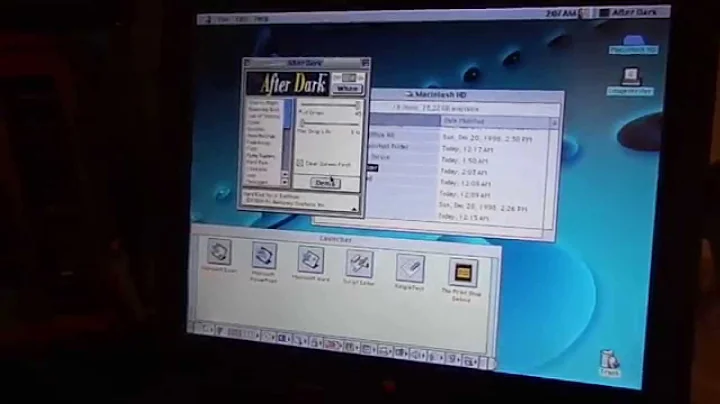
Task: Toggle the After Dark On/Off switch
Action: click(348, 78)
